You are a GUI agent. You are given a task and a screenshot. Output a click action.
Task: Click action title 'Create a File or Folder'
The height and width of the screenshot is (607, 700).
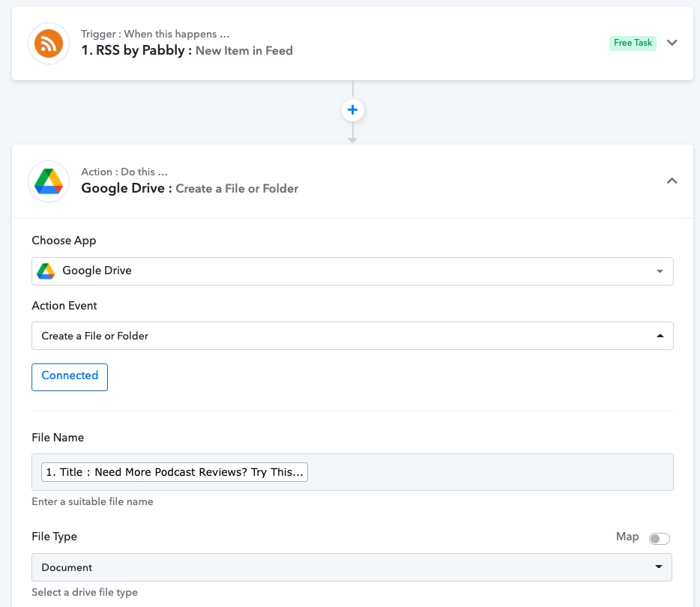pyautogui.click(x=237, y=188)
